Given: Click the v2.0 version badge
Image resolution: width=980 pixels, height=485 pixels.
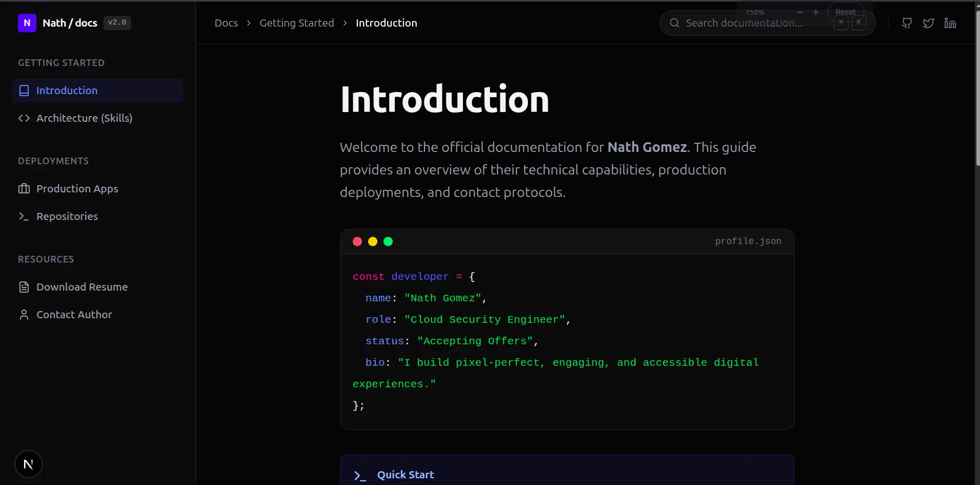Looking at the screenshot, I should (117, 23).
